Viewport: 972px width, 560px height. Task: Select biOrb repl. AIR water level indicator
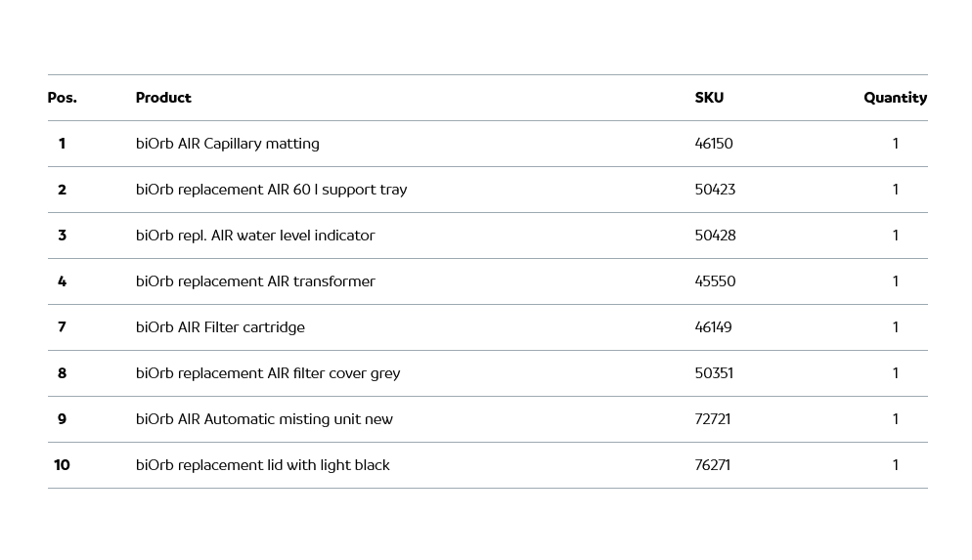tap(255, 236)
